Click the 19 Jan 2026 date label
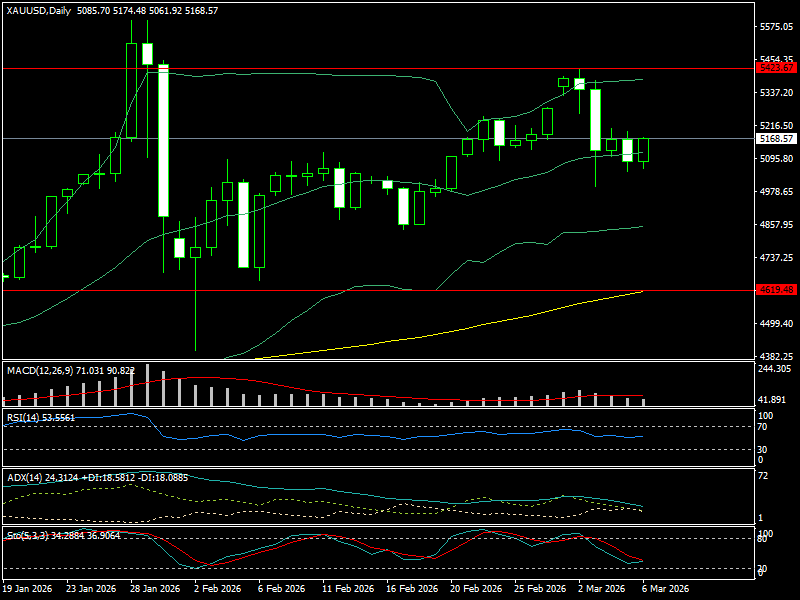 (x=28, y=589)
